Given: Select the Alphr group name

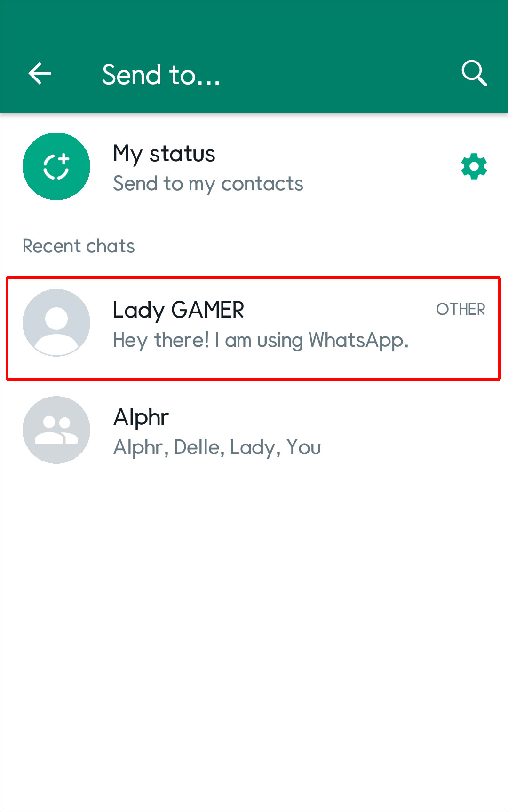Looking at the screenshot, I should point(141,417).
